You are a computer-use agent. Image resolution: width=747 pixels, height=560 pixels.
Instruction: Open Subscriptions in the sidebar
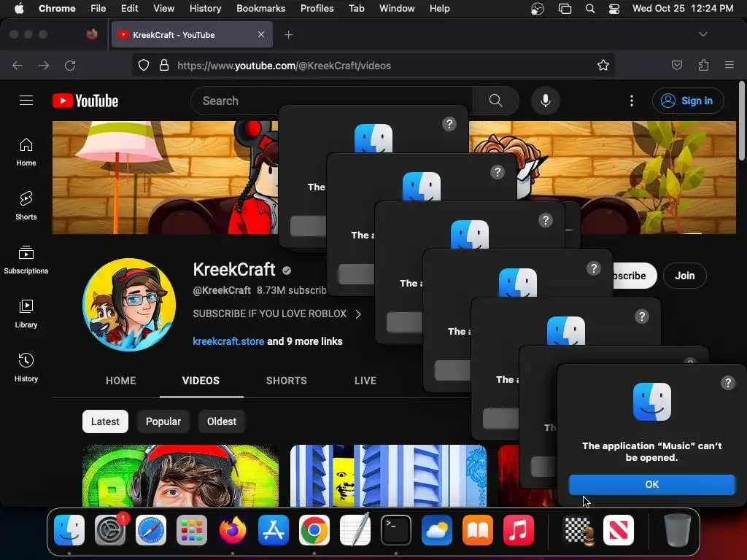point(26,260)
